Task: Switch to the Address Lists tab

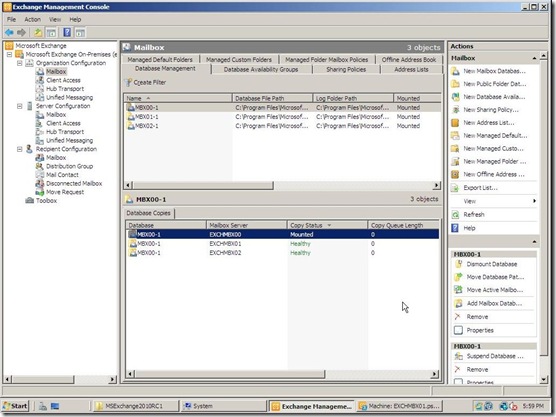Action: pyautogui.click(x=411, y=70)
